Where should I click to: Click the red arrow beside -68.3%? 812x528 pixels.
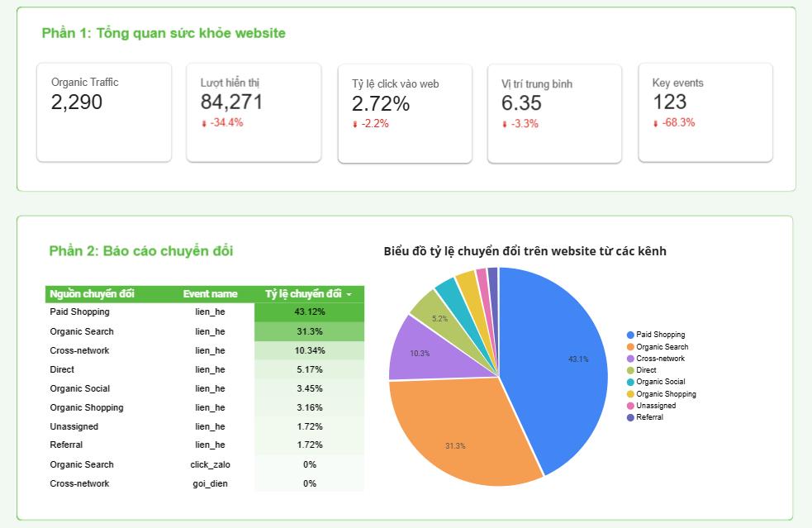tap(654, 121)
